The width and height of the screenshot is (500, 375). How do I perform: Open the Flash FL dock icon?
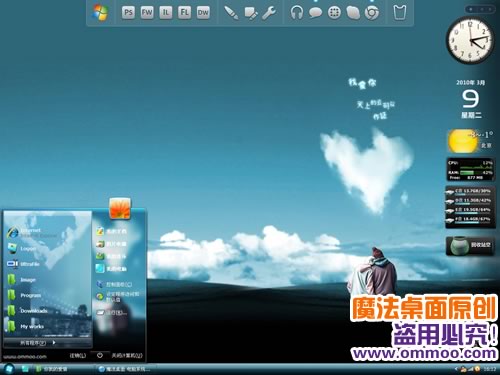(184, 13)
